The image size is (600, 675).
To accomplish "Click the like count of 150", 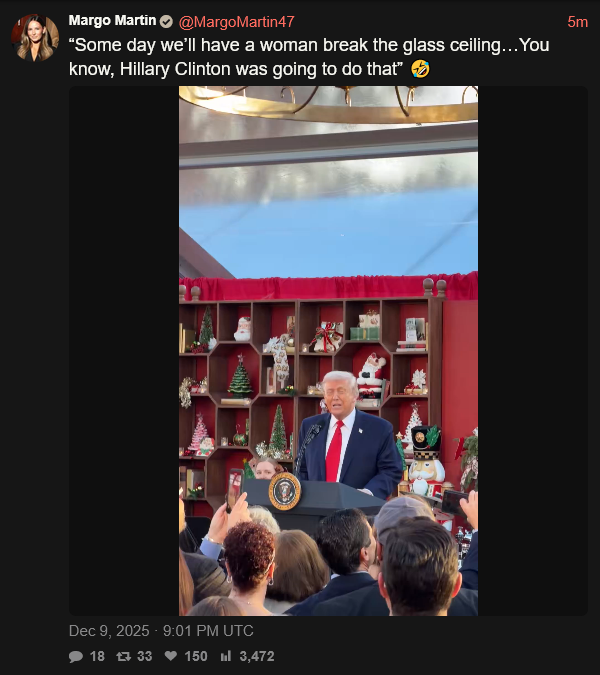I will coord(196,656).
